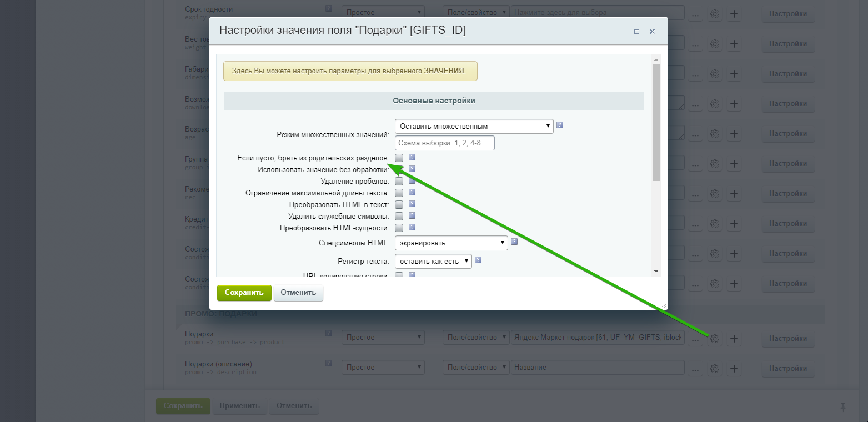Screen dimensions: 868x422
Task: Click help icon for Если пусто, брать из родительских разделов
Action: [x=412, y=157]
